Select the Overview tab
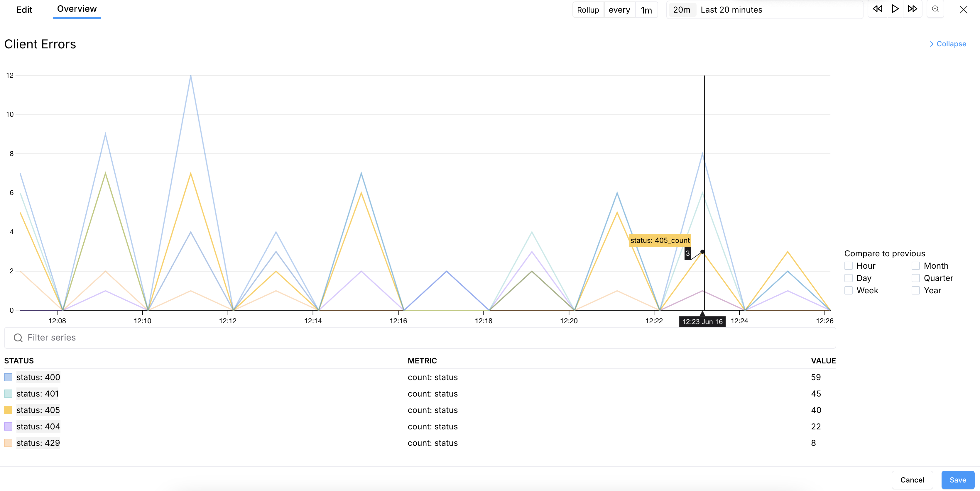This screenshot has height=491, width=980. (77, 9)
